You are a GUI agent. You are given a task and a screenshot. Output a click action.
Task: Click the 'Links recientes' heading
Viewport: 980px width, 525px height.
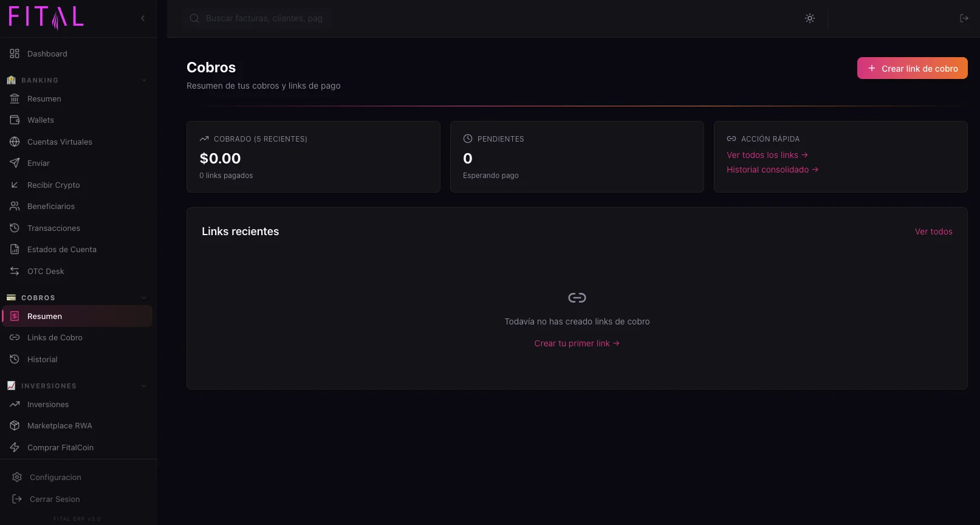point(241,232)
